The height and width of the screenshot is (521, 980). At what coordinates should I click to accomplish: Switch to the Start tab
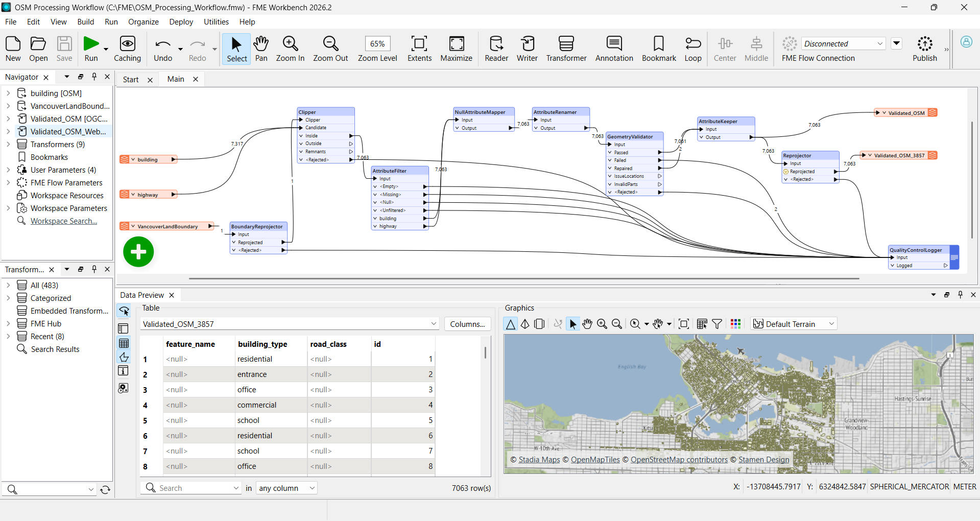tap(131, 79)
